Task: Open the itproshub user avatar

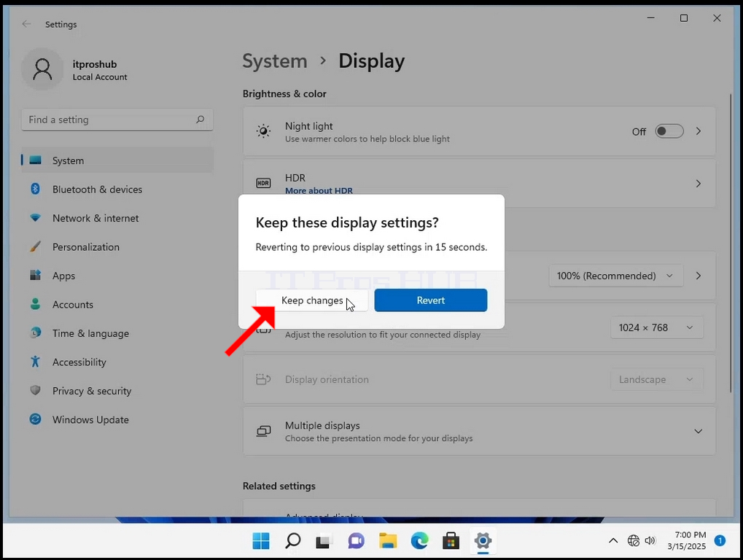Action: [x=42, y=69]
